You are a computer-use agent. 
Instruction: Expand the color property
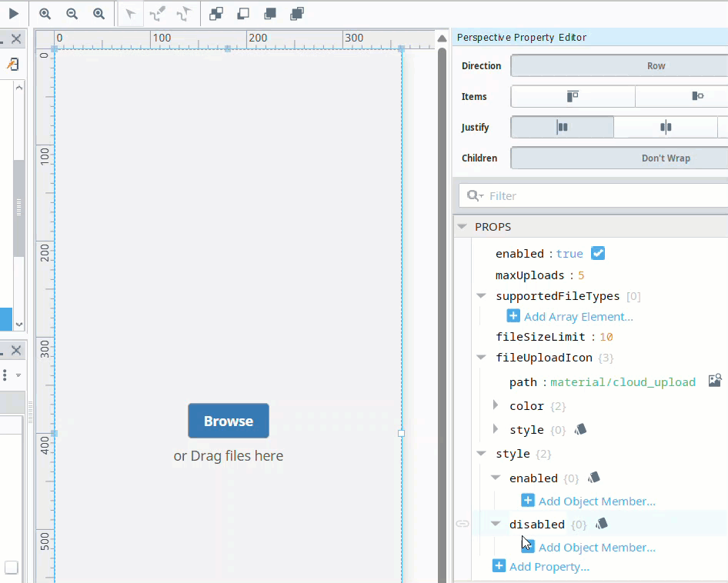point(496,405)
